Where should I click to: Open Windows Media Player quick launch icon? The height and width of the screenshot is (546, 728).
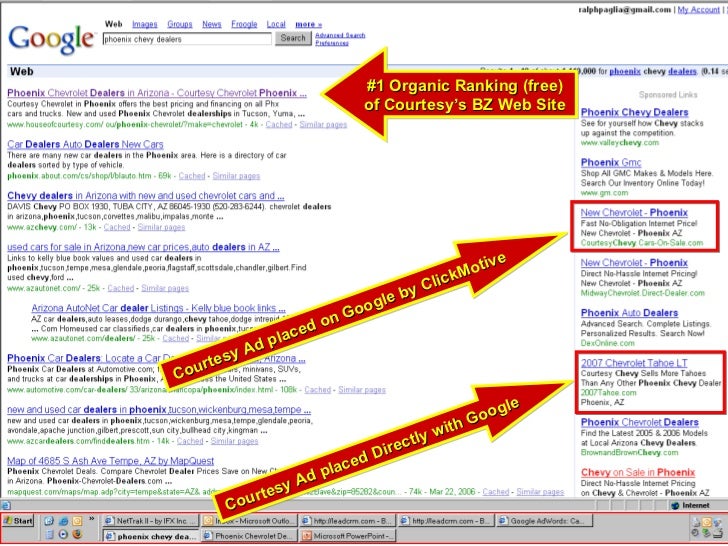64,534
